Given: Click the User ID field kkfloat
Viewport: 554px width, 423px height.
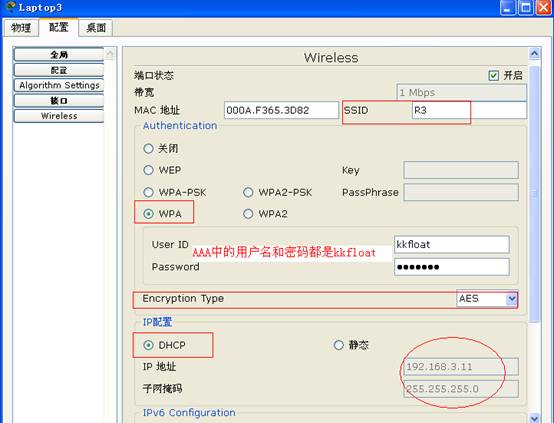Looking at the screenshot, I should coord(452,245).
